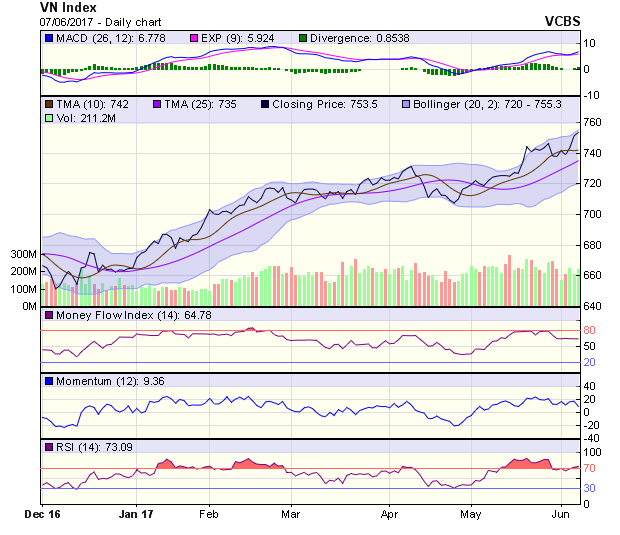Click the blue Momentum (12) legend swatch
The width and height of the screenshot is (620, 535).
[48, 381]
